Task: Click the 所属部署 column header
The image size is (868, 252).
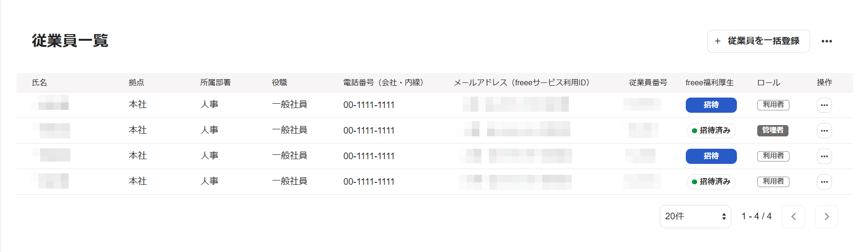Action: coord(215,82)
